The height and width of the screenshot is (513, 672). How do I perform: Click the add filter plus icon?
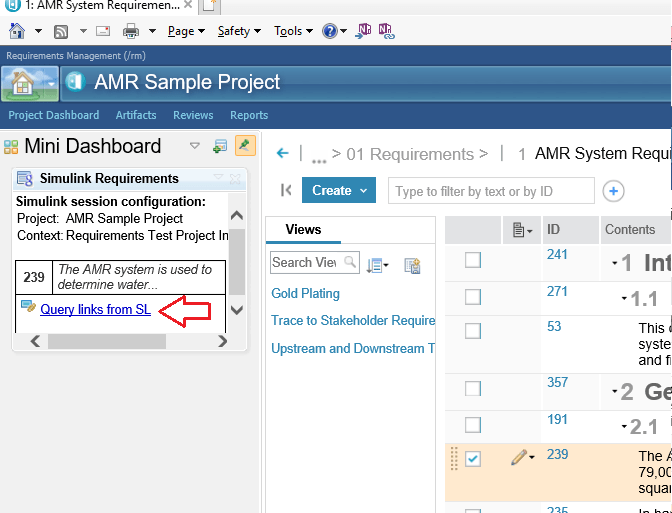click(x=613, y=191)
